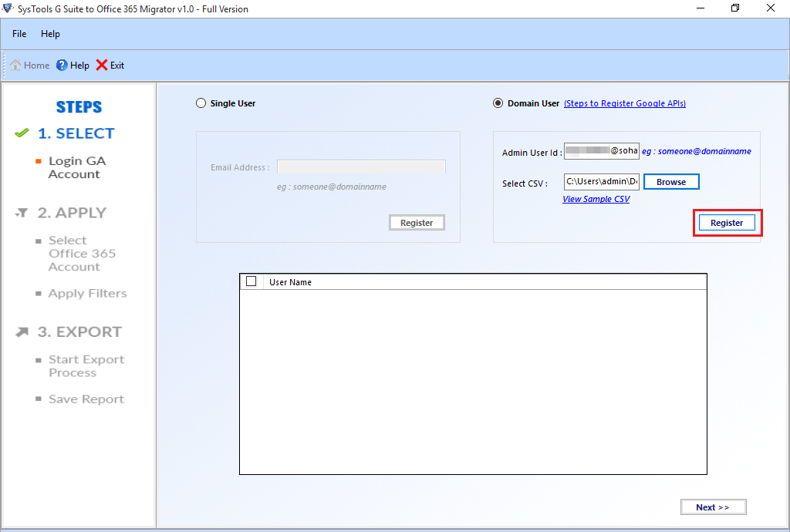Open the Help menu in menu bar
Viewport: 790px width, 532px height.
coord(50,34)
